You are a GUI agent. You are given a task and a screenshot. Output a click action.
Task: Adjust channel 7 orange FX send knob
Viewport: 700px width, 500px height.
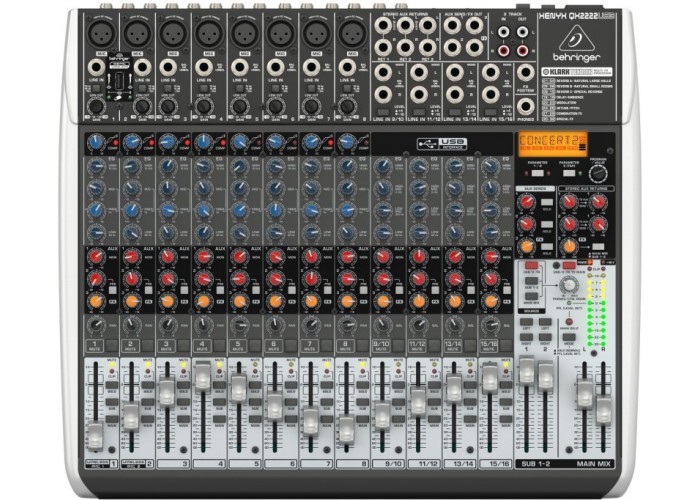click(x=311, y=301)
